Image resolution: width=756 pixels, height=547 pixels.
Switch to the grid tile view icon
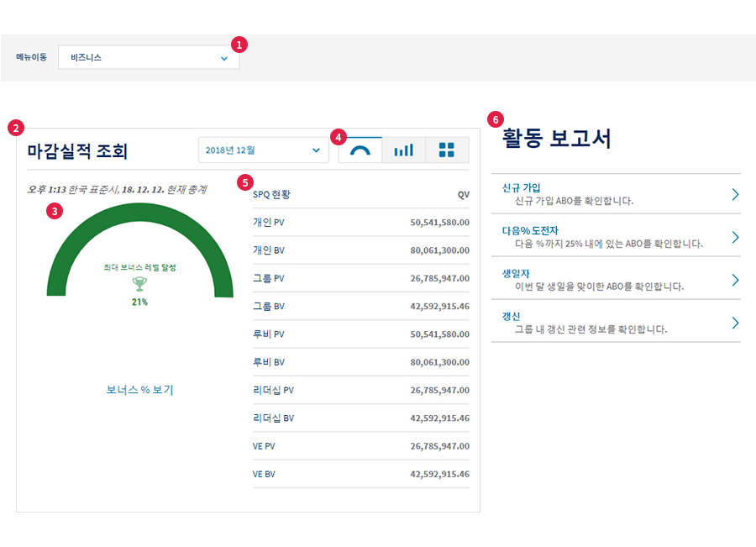click(447, 150)
